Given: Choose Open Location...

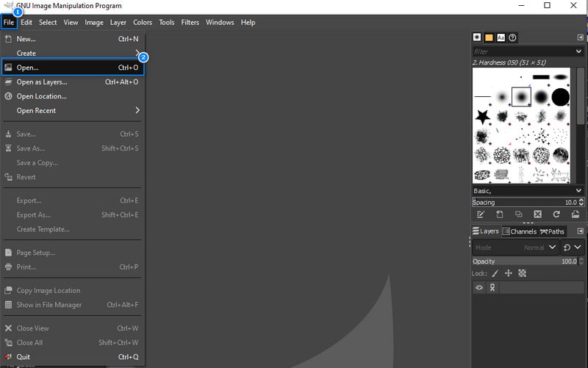Looking at the screenshot, I should click(x=73, y=96).
